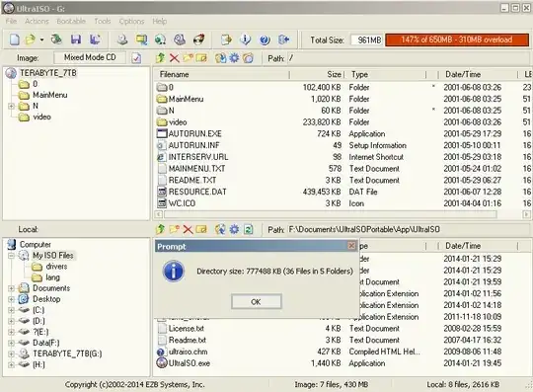Open the File menu

coord(11,21)
